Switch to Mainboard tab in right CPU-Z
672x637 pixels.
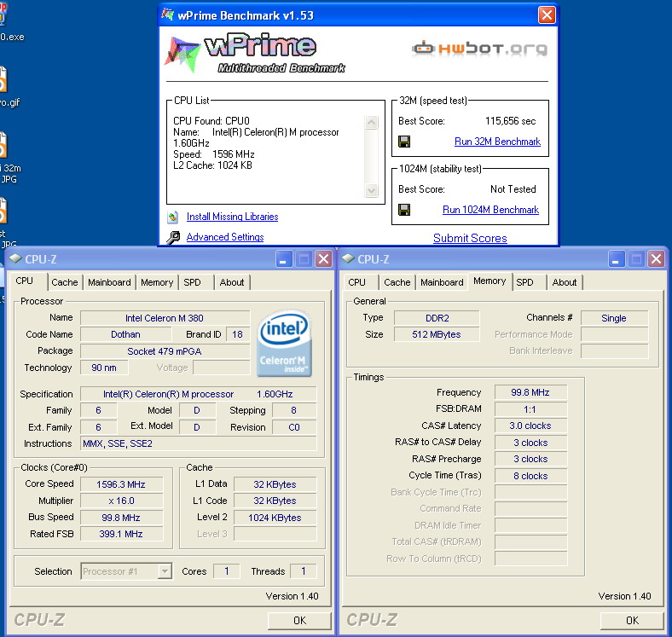point(442,282)
